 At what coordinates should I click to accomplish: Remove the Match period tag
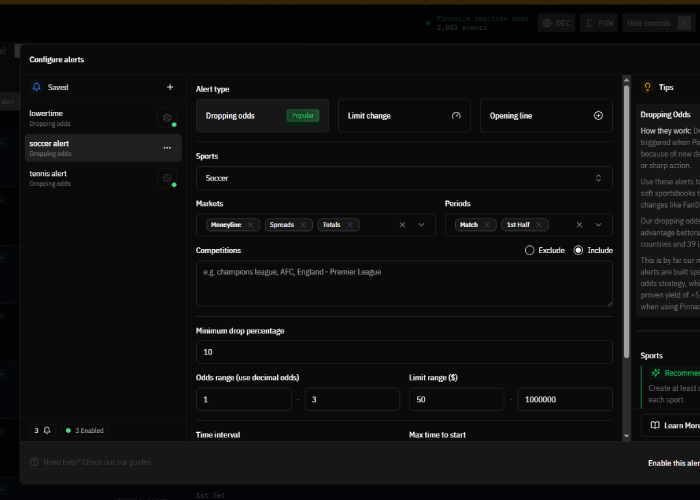(487, 225)
